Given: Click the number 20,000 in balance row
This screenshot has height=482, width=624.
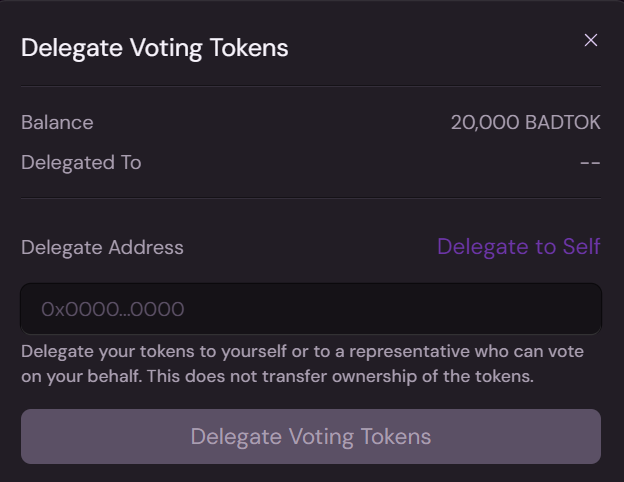Looking at the screenshot, I should click(485, 123).
